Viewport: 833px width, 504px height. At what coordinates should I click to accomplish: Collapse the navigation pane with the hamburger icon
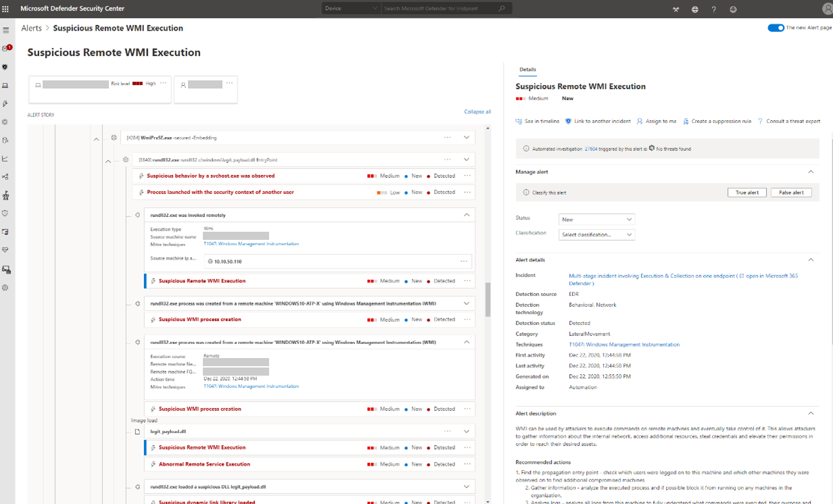tap(5, 30)
